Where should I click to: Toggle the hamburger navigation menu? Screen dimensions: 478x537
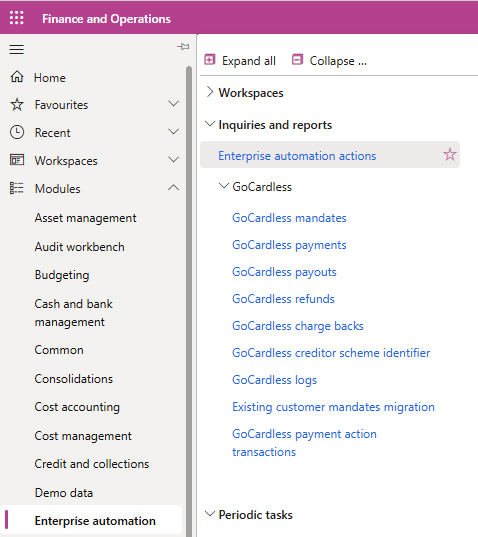pos(16,49)
